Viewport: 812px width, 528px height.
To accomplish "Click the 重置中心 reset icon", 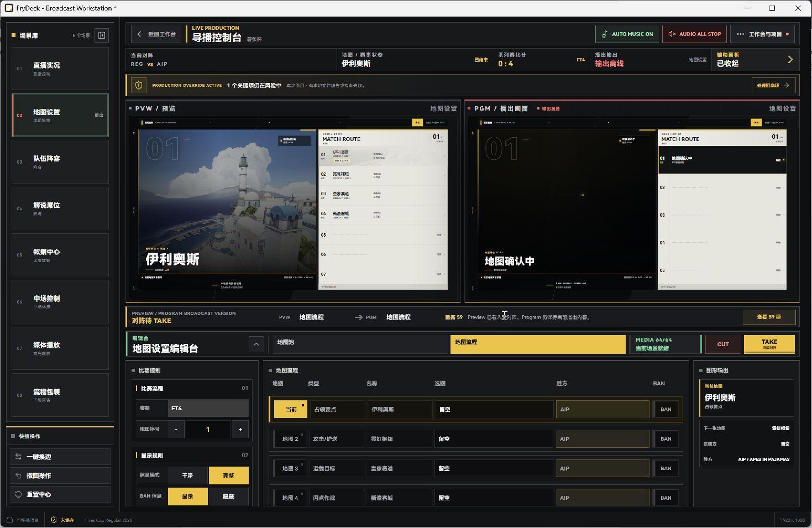I will pos(18,494).
